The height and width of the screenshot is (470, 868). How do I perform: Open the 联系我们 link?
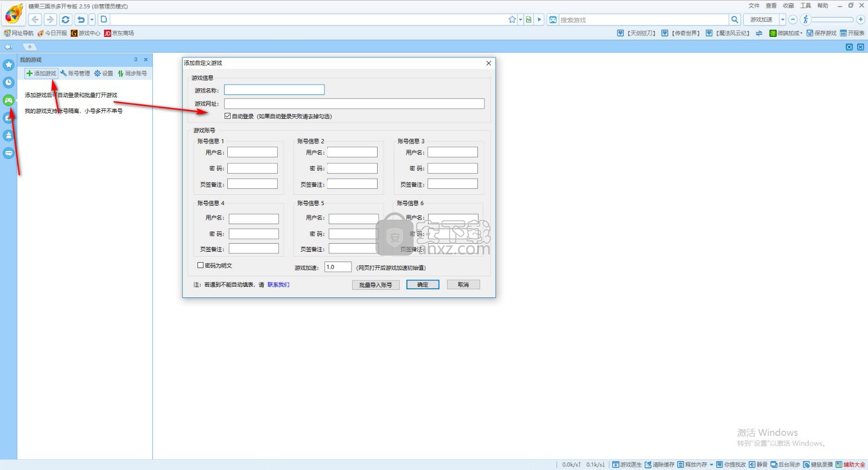point(278,284)
